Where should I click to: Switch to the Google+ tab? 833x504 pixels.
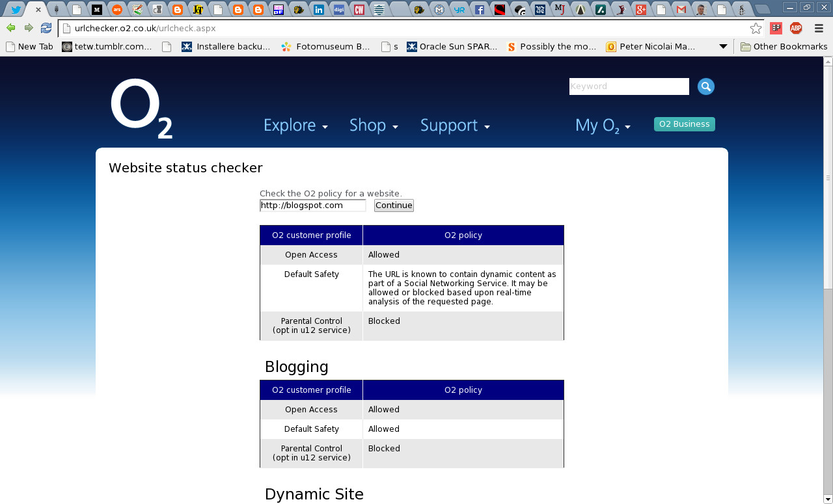(x=641, y=10)
